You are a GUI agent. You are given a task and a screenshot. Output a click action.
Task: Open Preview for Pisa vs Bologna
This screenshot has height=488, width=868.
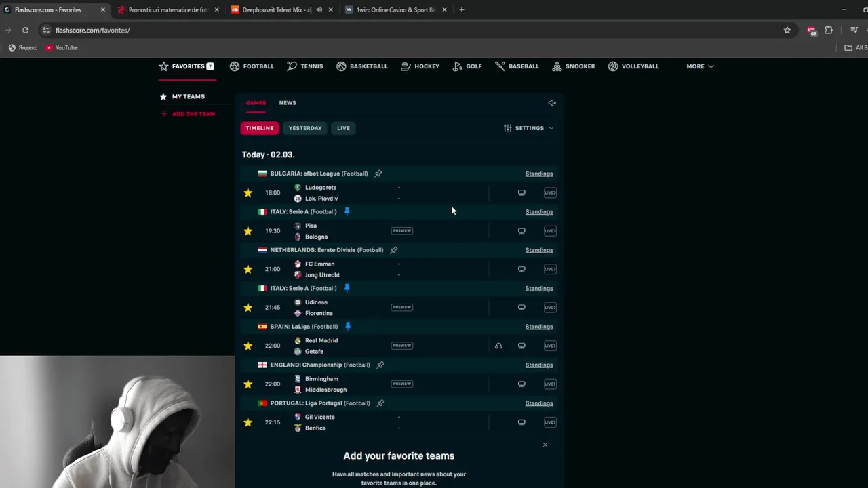pyautogui.click(x=402, y=231)
